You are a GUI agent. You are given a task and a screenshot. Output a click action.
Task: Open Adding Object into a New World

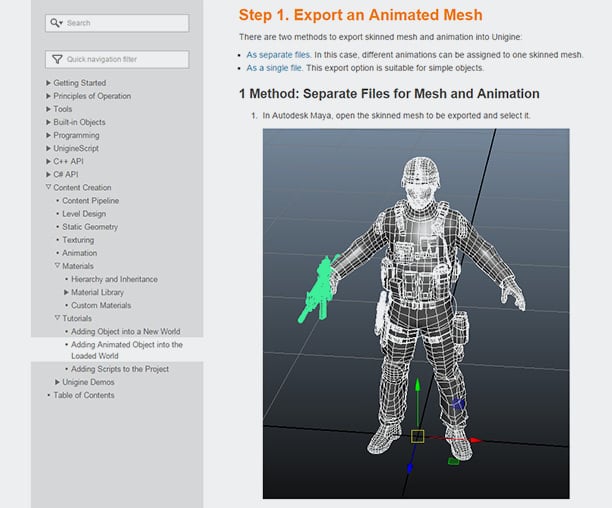pos(126,331)
